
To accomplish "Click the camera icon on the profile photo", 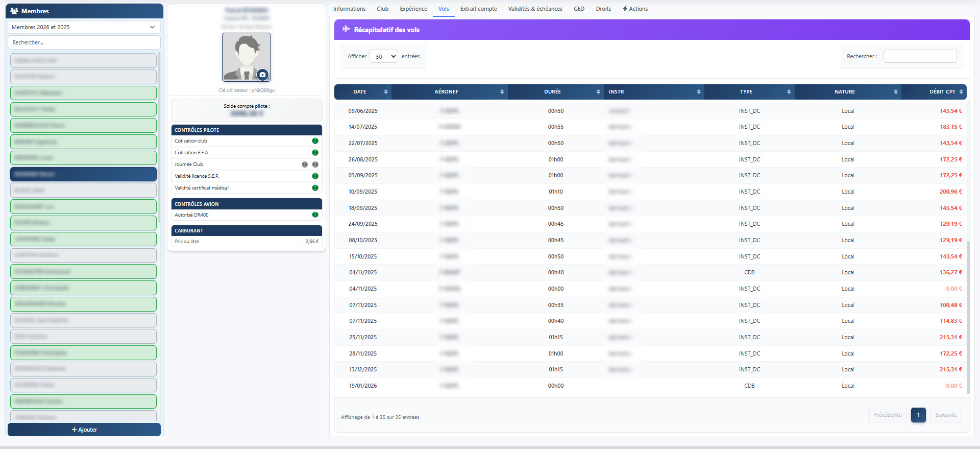I will coord(262,75).
